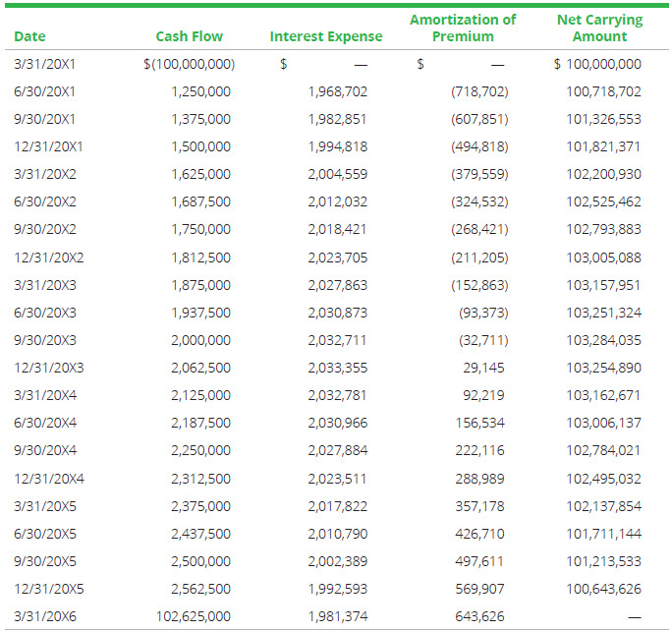Click the 1,981,374 interest expense cell
Screen dimensions: 672x632
337,616
